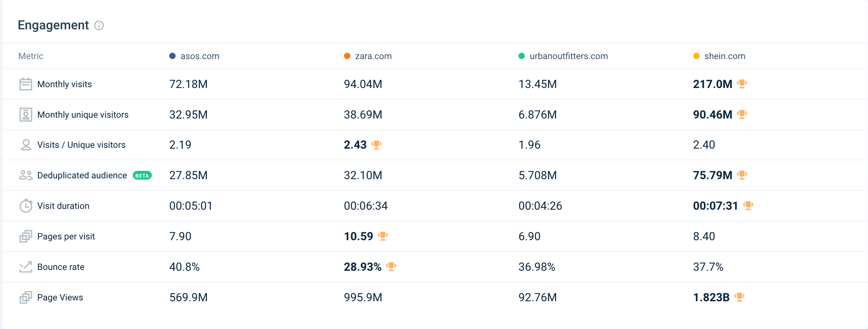Click the 8.40 pages per visit value

(704, 236)
